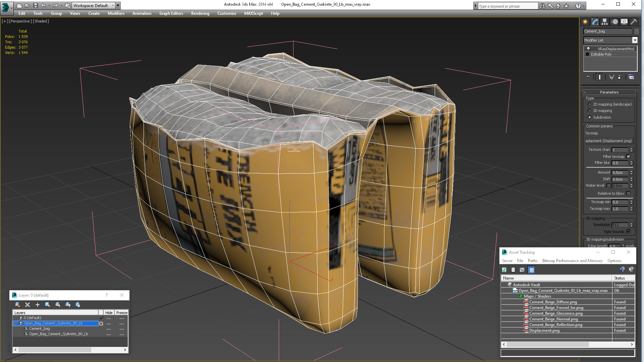Image resolution: width=644 pixels, height=362 pixels.
Task: Click the Undo arrow icon
Action: click(x=43, y=5)
